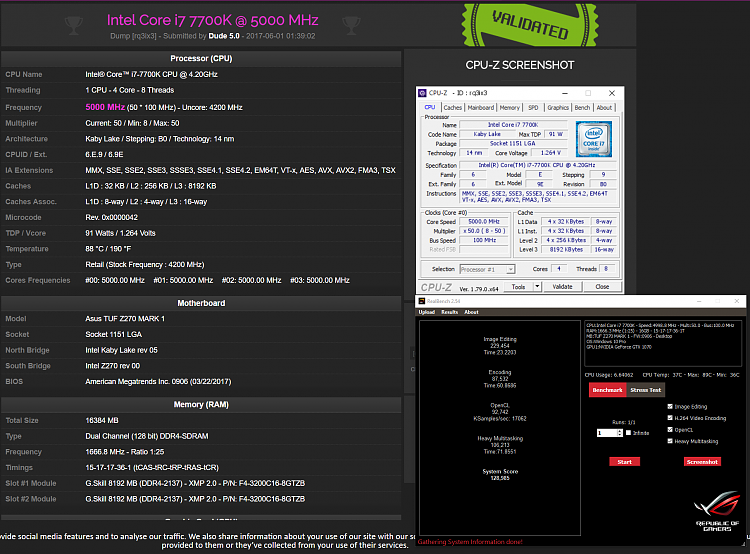Click the pink 5000 MHz frequency value
The height and width of the screenshot is (554, 750).
coord(105,107)
